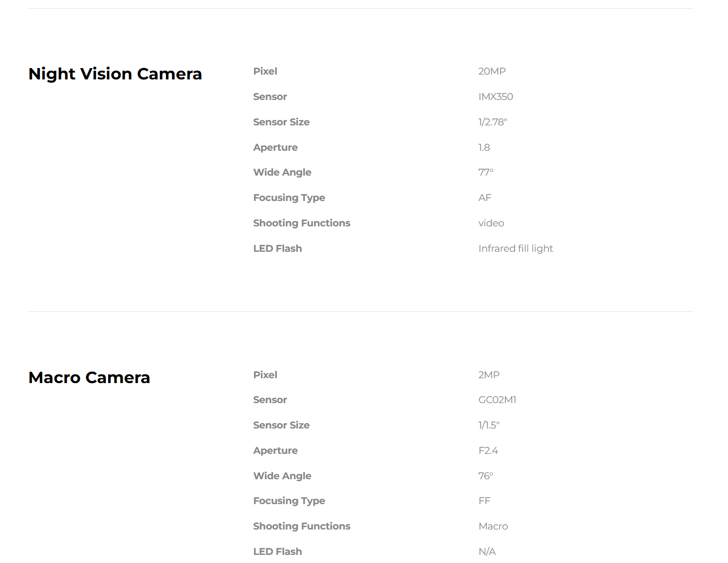Click the FF focusing type value
The image size is (728, 563).
484,501
